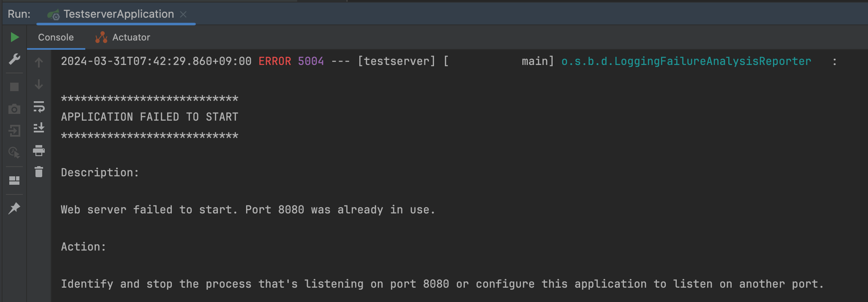Open the Restore Layout icon

click(x=14, y=181)
